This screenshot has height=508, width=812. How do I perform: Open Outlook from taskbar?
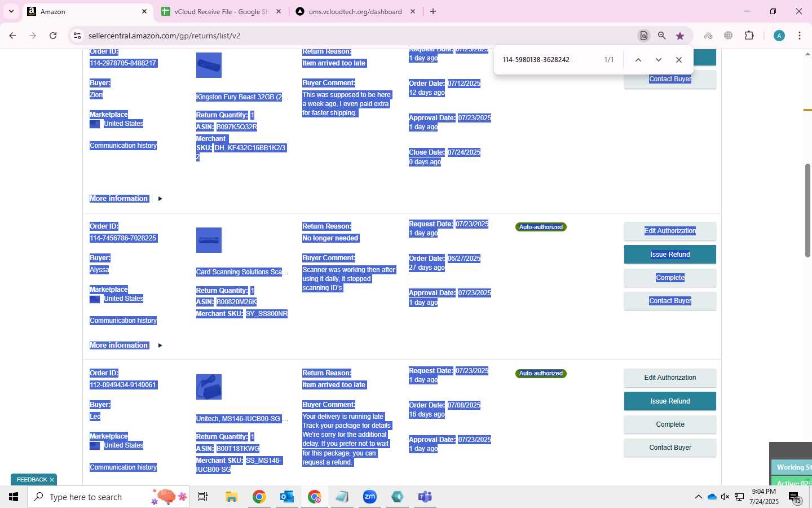(x=287, y=497)
